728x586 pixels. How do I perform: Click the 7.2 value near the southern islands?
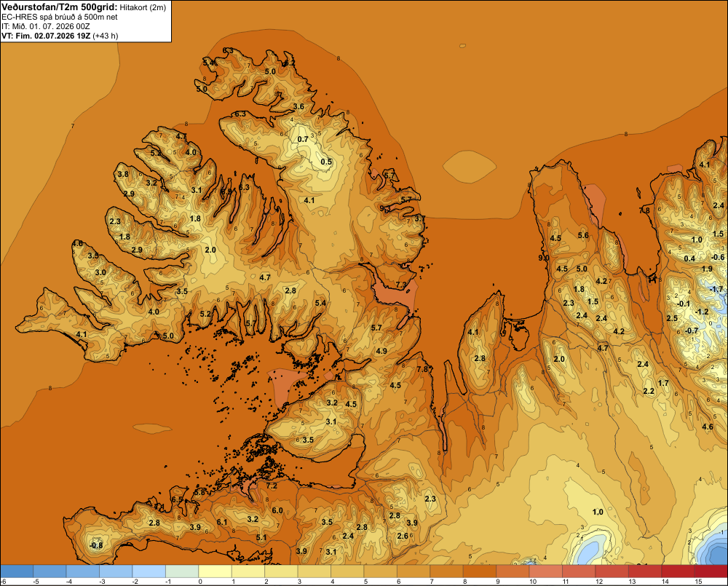click(272, 486)
